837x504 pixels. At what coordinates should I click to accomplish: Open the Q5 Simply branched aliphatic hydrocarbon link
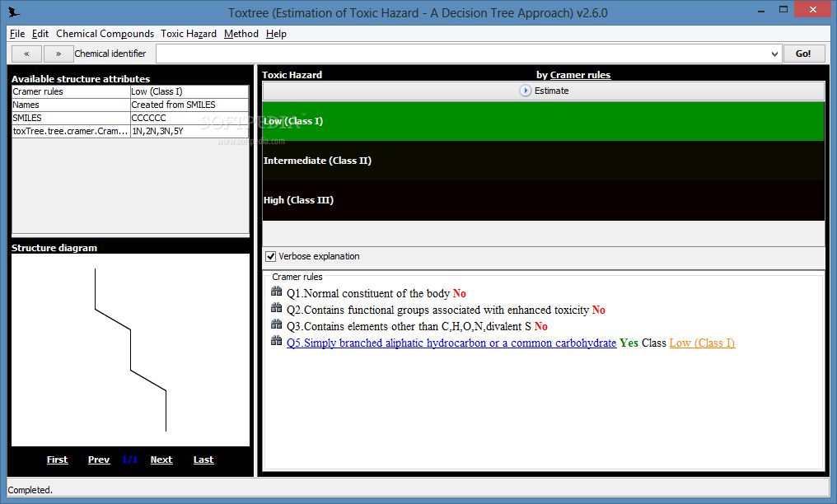(451, 343)
